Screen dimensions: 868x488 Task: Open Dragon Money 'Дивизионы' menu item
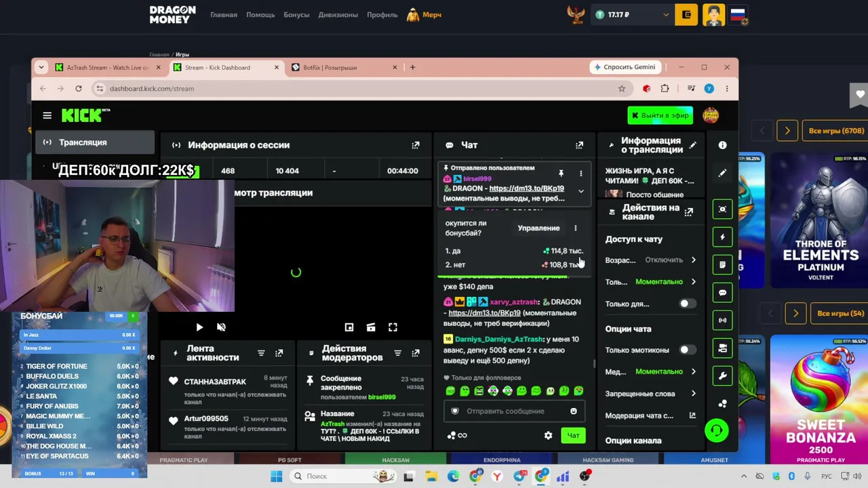(338, 15)
